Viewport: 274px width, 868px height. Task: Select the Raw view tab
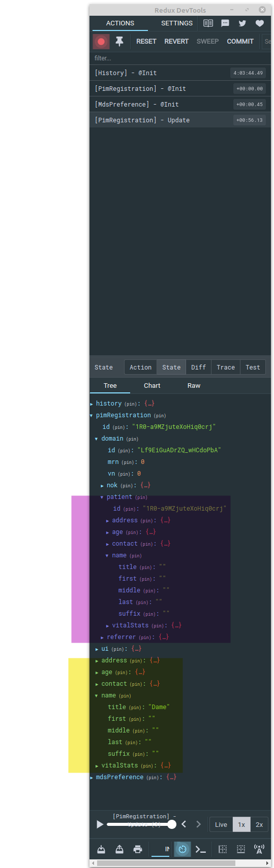click(194, 386)
